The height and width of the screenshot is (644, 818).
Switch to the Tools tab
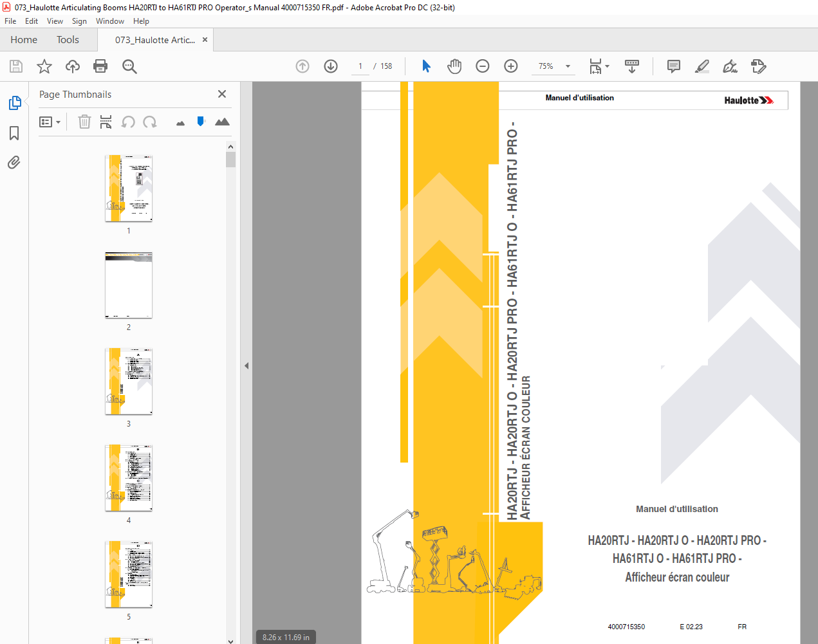(68, 40)
